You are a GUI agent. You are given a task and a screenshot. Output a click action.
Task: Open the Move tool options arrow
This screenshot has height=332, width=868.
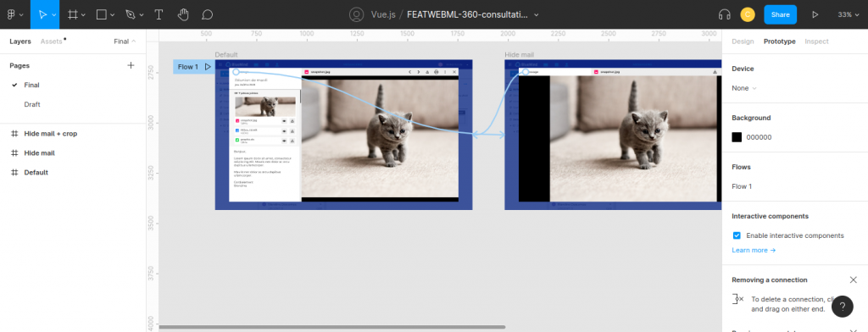54,15
